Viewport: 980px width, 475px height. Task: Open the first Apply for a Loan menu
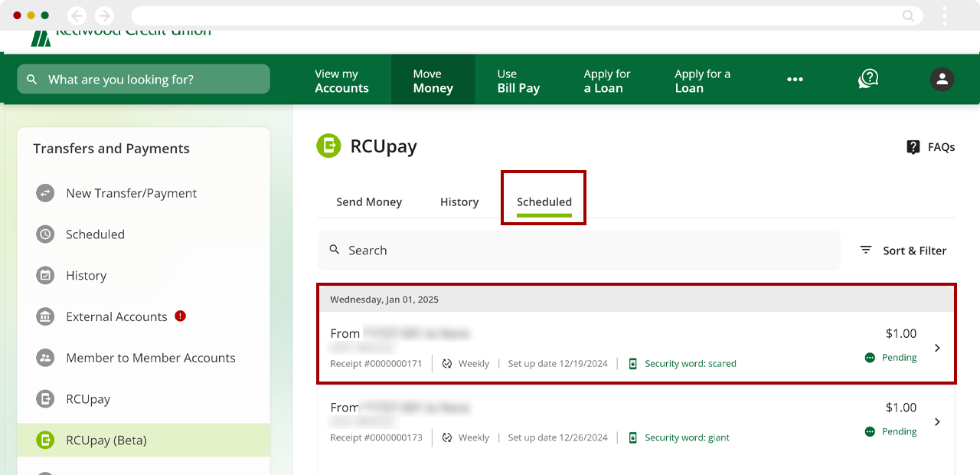pyautogui.click(x=607, y=80)
